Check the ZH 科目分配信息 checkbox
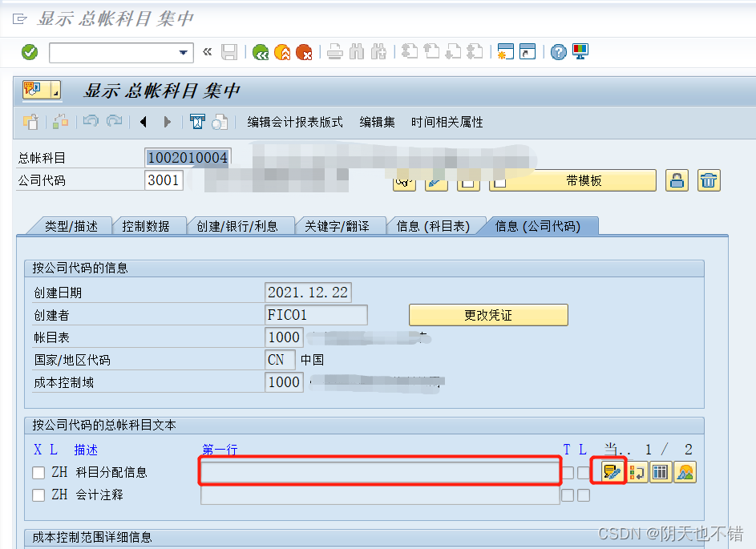The image size is (756, 549). click(36, 472)
